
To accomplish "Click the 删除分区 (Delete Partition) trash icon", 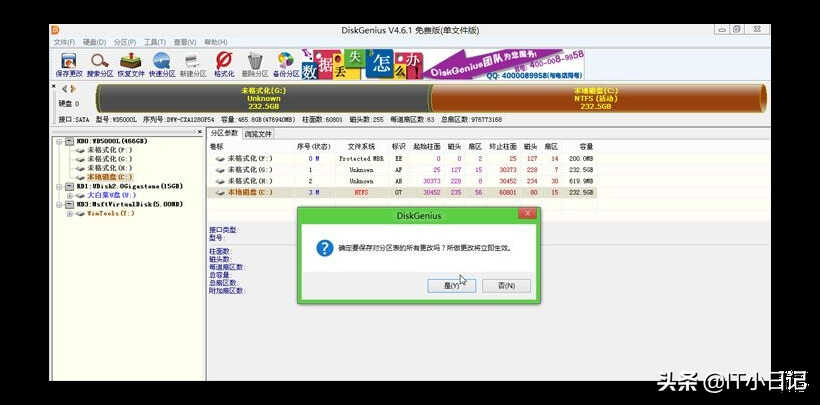I will pyautogui.click(x=255, y=64).
